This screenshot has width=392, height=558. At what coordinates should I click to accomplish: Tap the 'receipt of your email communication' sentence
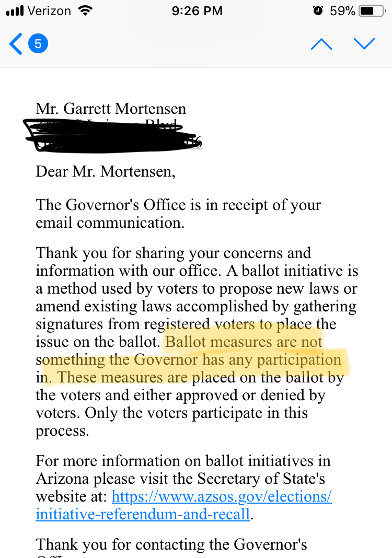pyautogui.click(x=178, y=213)
